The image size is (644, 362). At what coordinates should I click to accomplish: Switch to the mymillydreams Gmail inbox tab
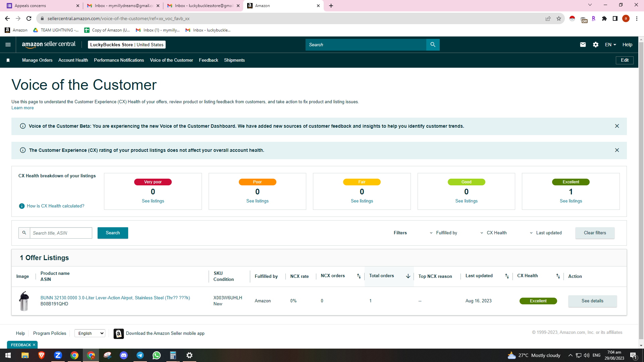[x=123, y=6]
